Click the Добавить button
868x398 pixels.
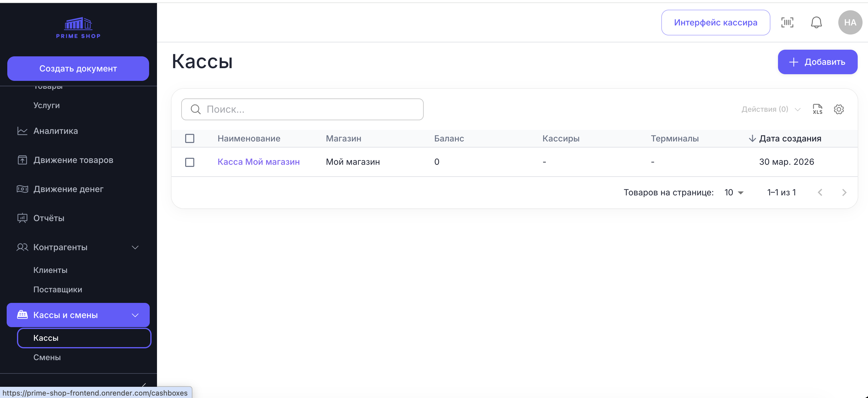click(x=817, y=62)
